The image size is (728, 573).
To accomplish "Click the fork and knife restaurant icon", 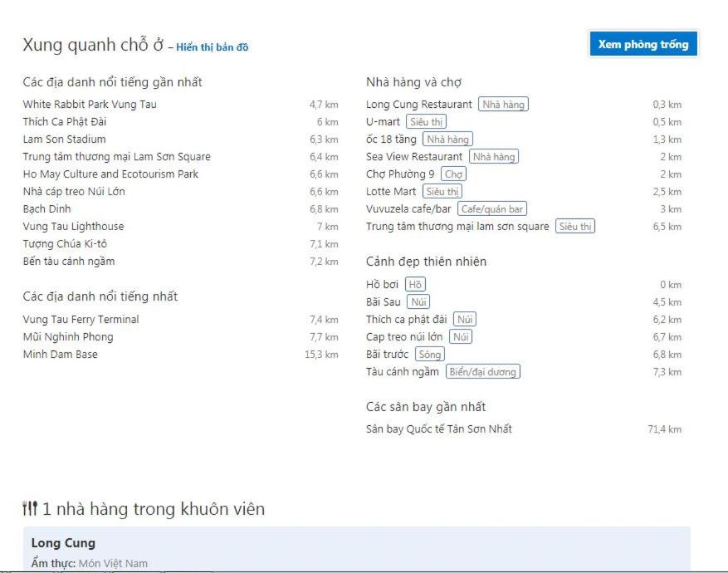I will click(x=30, y=509).
